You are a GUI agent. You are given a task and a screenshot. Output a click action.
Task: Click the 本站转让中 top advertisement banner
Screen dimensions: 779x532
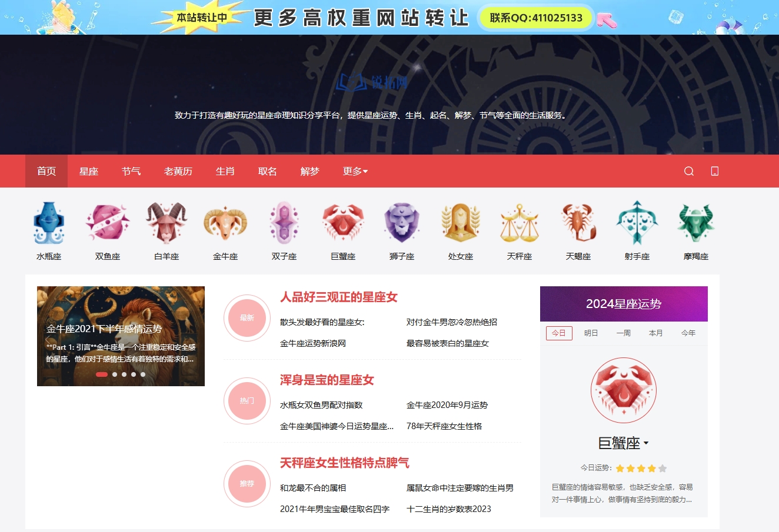click(x=389, y=17)
